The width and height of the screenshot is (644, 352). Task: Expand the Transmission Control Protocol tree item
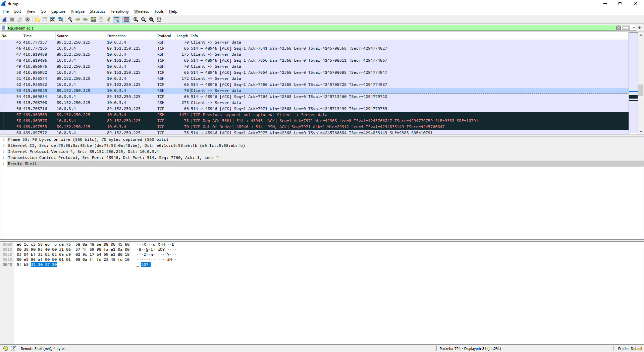(4, 158)
